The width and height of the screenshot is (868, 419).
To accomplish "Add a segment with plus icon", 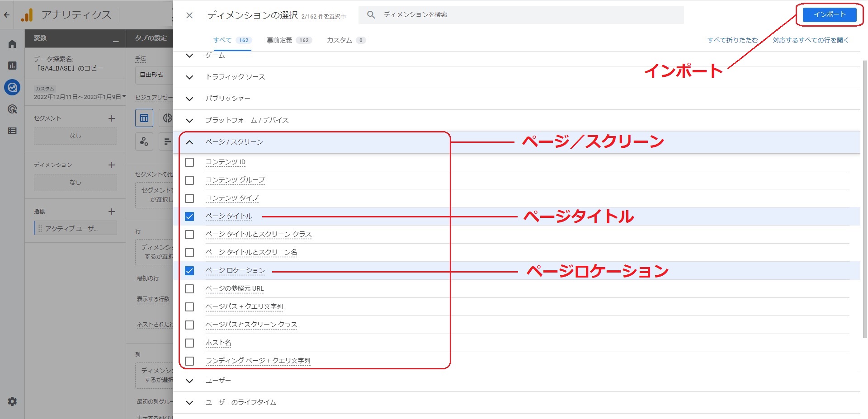I will (112, 118).
